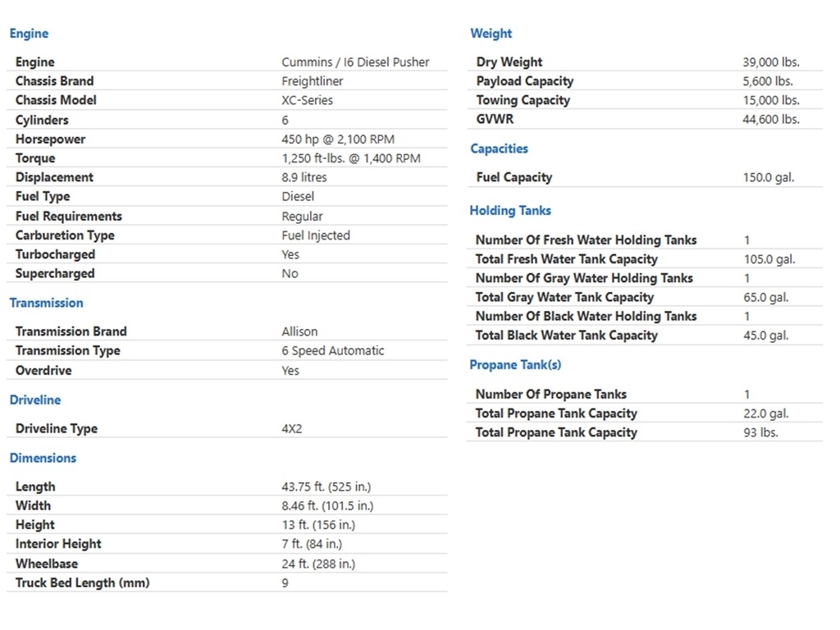Image resolution: width=840 pixels, height=630 pixels.
Task: Select the '44,600 lbs.' GVWR value
Action: (x=771, y=120)
